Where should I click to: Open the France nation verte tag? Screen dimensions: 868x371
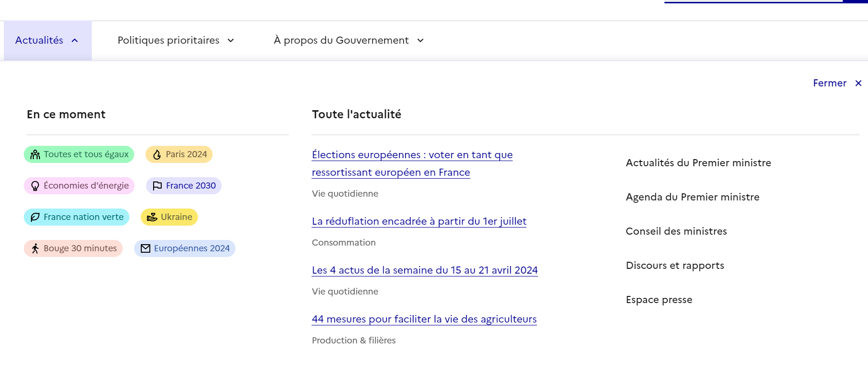[77, 217]
